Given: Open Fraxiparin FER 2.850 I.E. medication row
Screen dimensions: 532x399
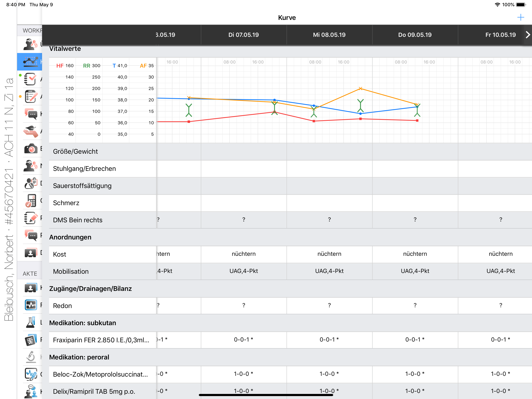Looking at the screenshot, I should [101, 340].
